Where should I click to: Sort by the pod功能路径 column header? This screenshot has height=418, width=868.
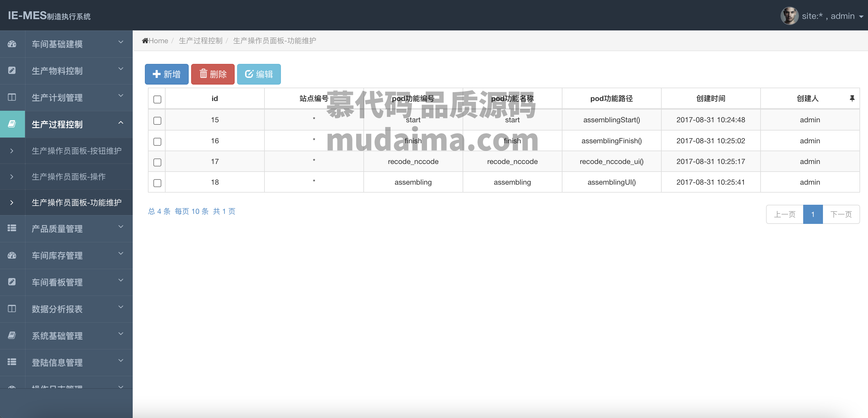[x=611, y=98]
